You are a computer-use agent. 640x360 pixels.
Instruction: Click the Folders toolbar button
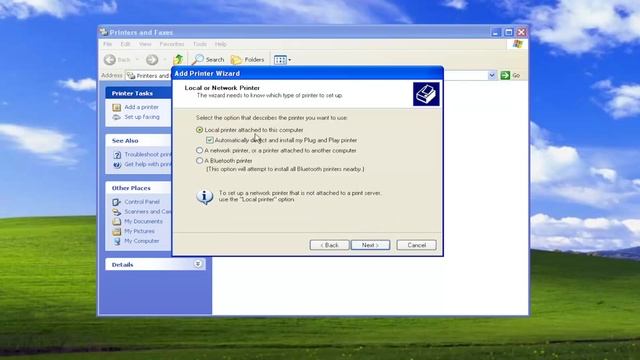pos(248,60)
